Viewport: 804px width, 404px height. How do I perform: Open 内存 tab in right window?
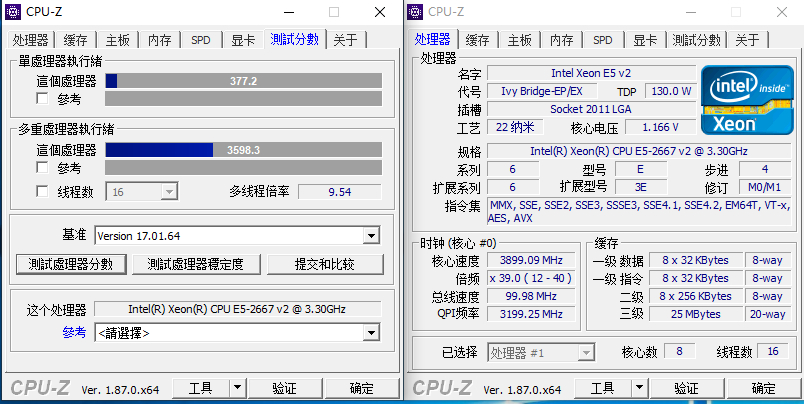(x=561, y=40)
